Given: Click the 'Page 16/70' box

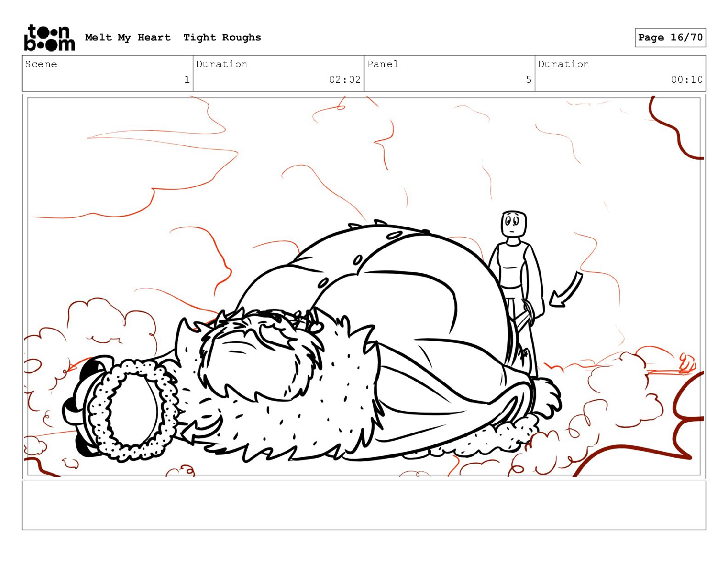Looking at the screenshot, I should tap(670, 37).
